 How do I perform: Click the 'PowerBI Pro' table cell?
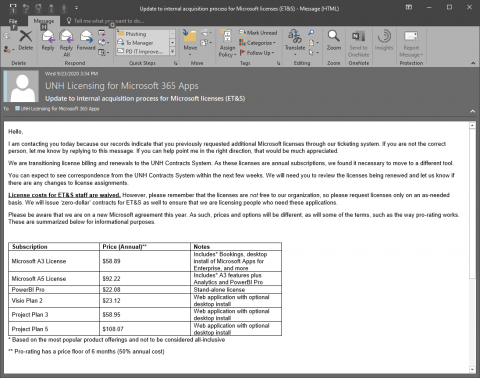point(54,289)
